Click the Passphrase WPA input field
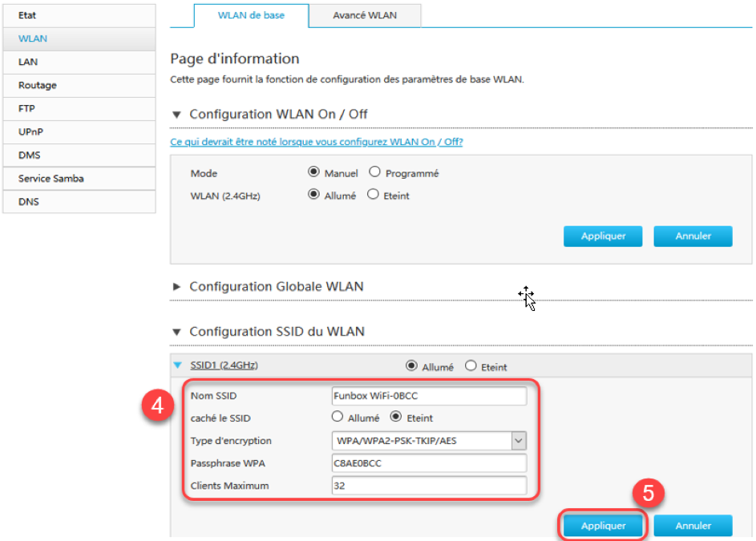This screenshot has width=756, height=541. coord(429,463)
